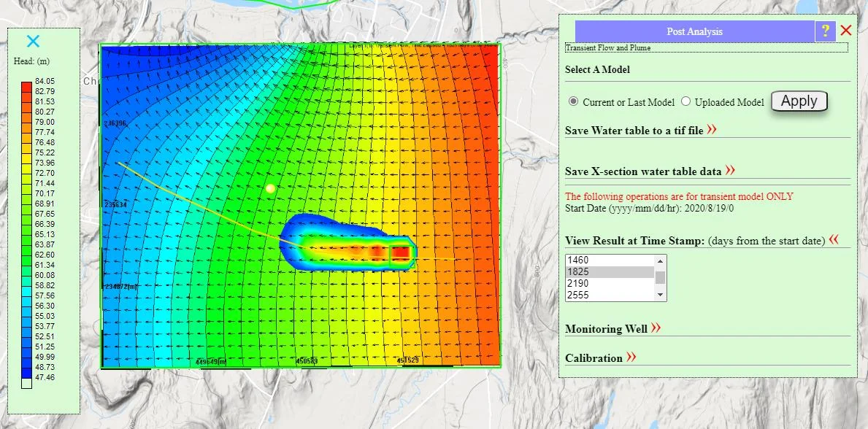This screenshot has height=429, width=868.
Task: Select time stamp 1460 in the list
Action: tap(610, 260)
